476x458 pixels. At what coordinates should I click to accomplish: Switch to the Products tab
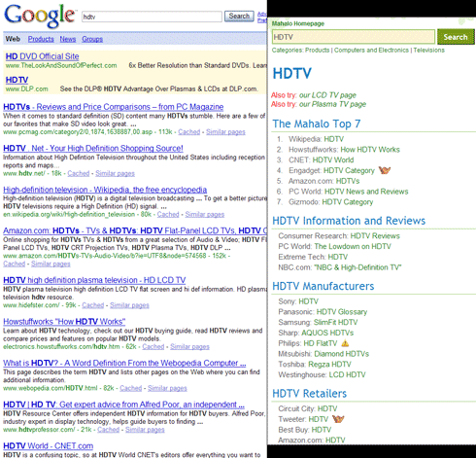click(x=41, y=39)
